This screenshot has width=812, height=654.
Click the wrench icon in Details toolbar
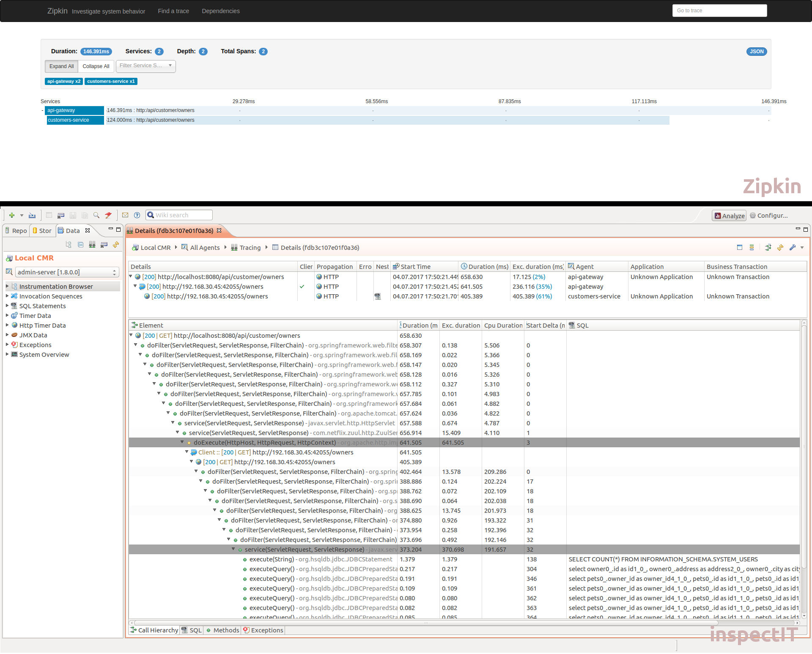792,248
